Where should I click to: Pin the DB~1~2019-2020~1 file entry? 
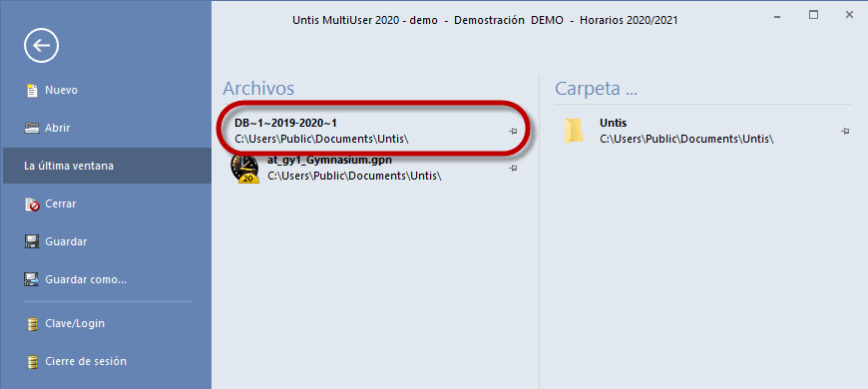pyautogui.click(x=513, y=131)
